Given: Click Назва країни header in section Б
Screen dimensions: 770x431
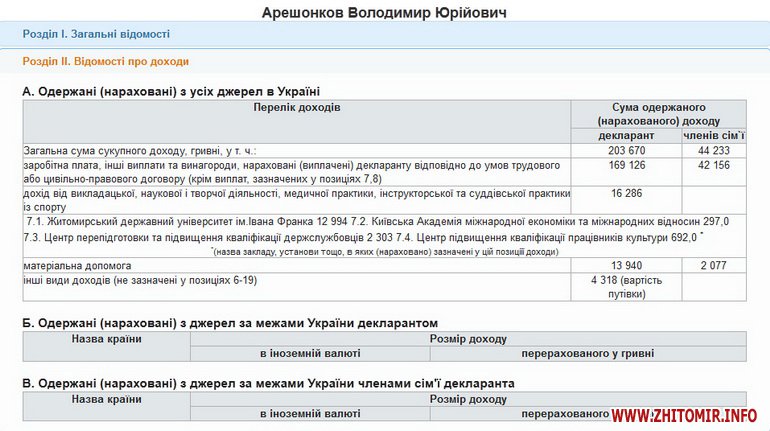Looking at the screenshot, I should [x=106, y=339].
